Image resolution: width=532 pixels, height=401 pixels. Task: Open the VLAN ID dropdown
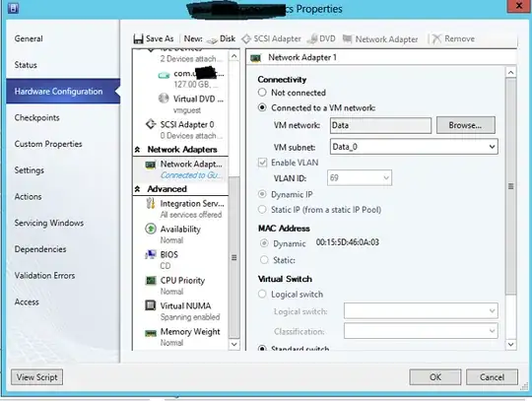click(360, 177)
